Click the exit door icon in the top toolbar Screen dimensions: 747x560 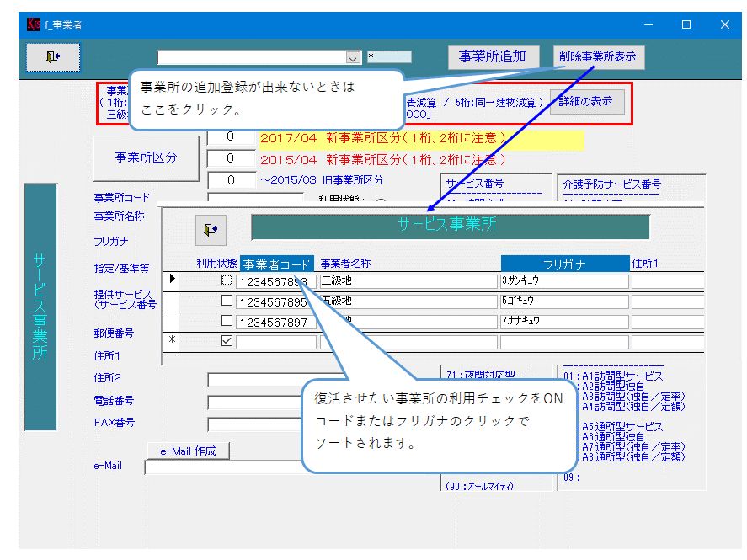click(53, 56)
